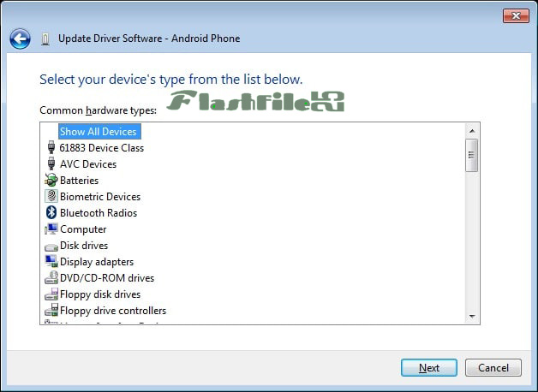Click the Bluetooth Radios icon
Image resolution: width=538 pixels, height=392 pixels.
click(x=51, y=213)
